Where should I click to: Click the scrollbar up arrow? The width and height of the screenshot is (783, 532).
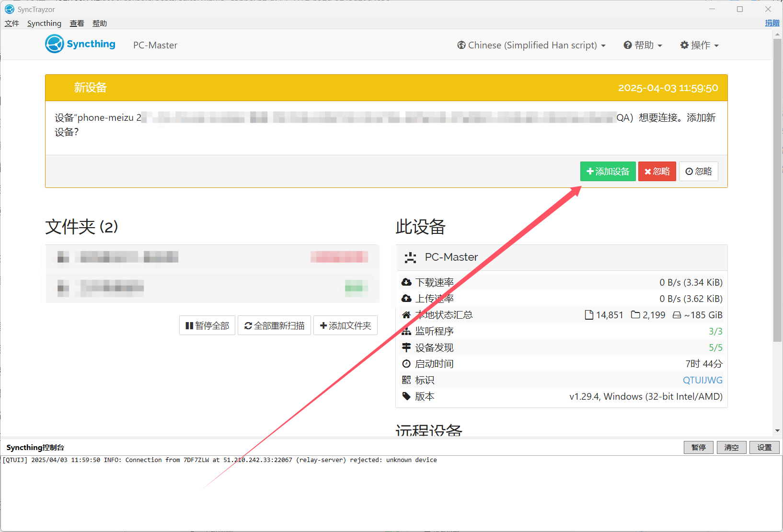778,34
